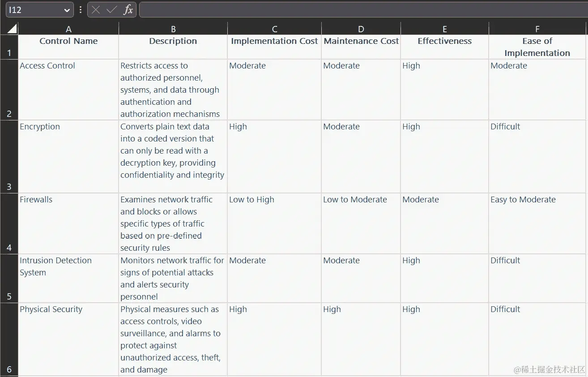588x377 pixels.
Task: Select Encryption's Maintenance Cost 'Moderate' cell
Action: 361,157
